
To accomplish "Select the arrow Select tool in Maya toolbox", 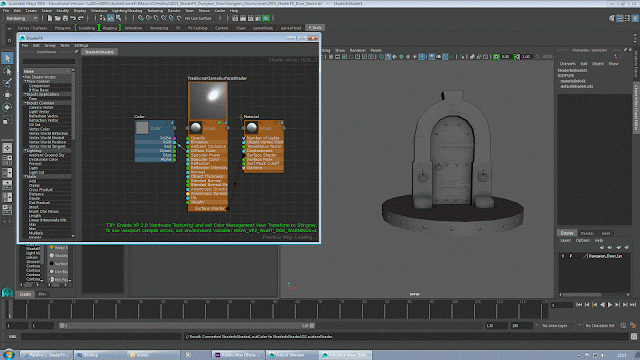I will 7,58.
